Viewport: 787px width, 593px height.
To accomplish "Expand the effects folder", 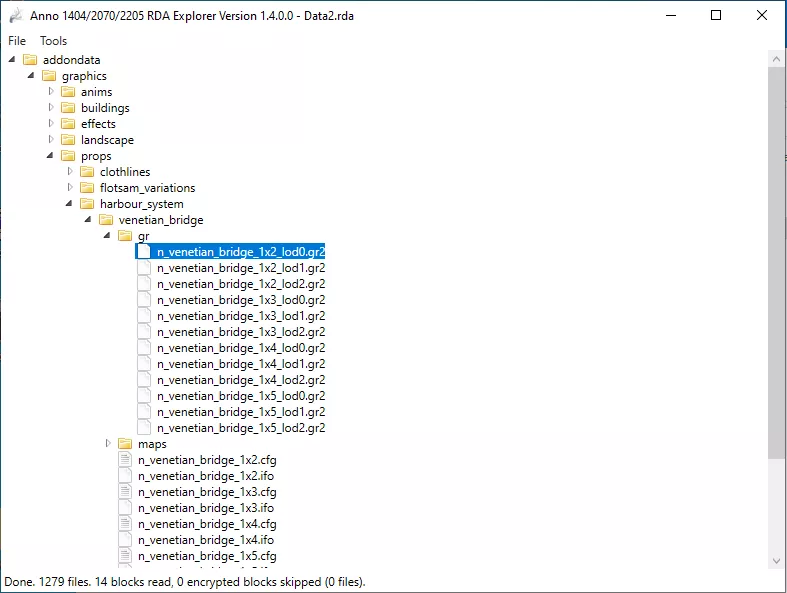I will 51,124.
